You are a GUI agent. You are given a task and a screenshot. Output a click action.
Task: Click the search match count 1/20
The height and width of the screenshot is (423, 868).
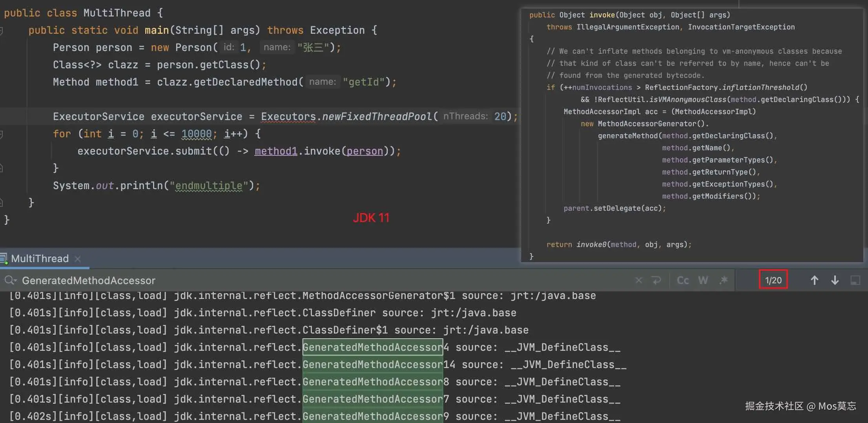tap(773, 280)
